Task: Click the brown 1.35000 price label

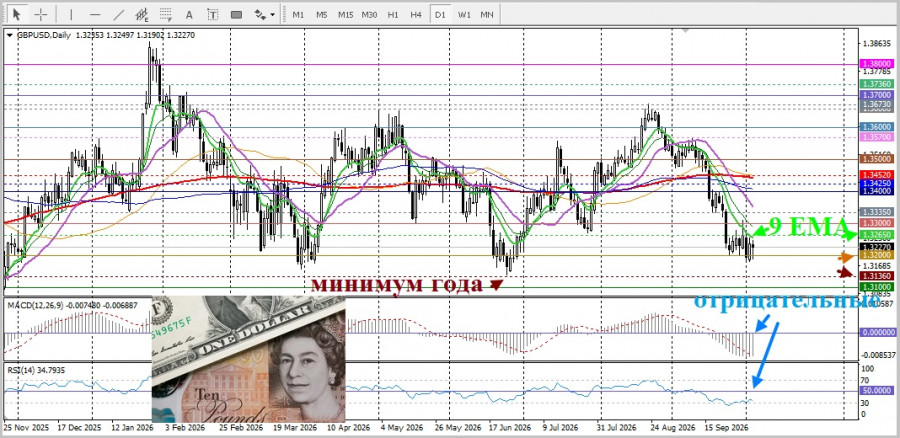Action: (876, 158)
